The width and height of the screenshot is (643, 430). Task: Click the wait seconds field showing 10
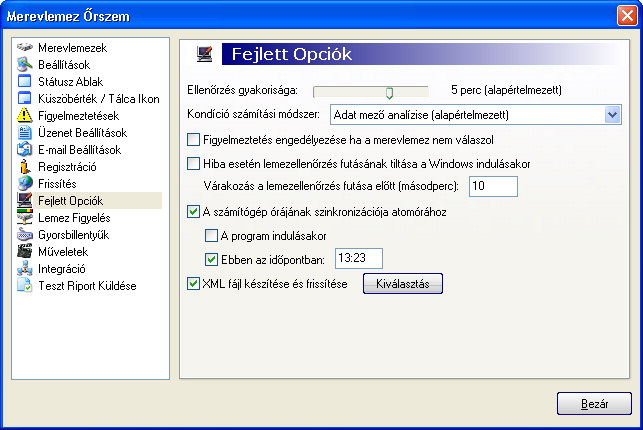pos(493,186)
